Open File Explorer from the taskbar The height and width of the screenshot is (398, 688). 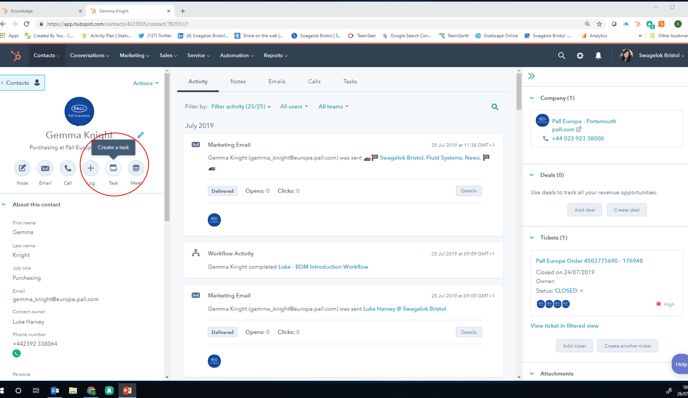tap(73, 390)
